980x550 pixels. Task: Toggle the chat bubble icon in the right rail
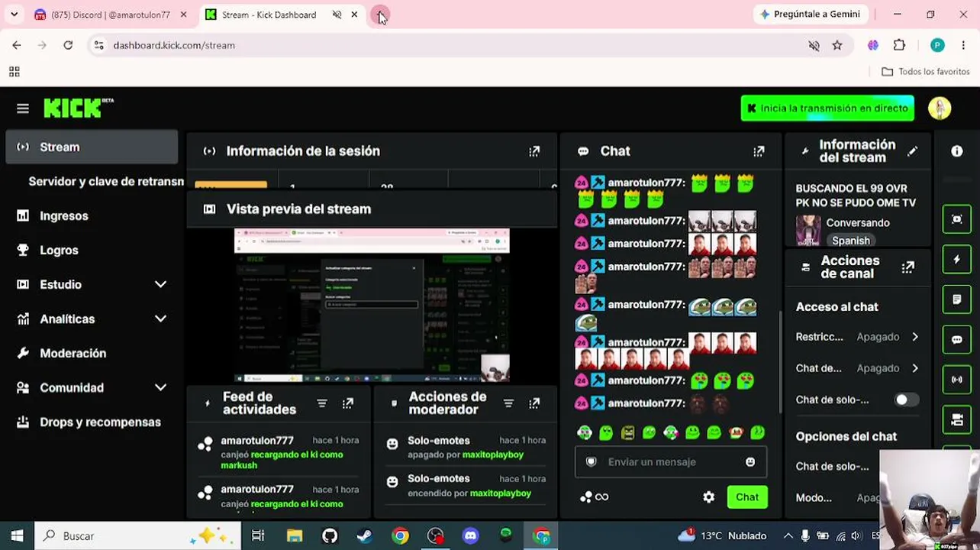click(x=957, y=339)
